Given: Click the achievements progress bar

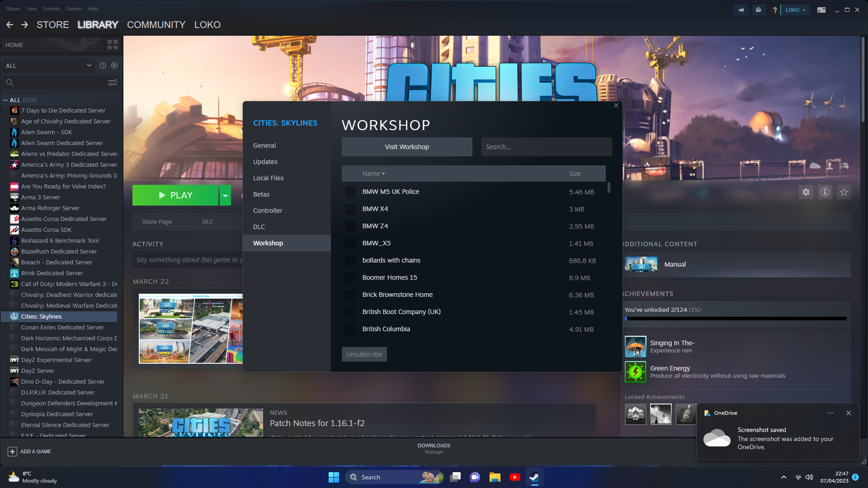Looking at the screenshot, I should coord(736,319).
